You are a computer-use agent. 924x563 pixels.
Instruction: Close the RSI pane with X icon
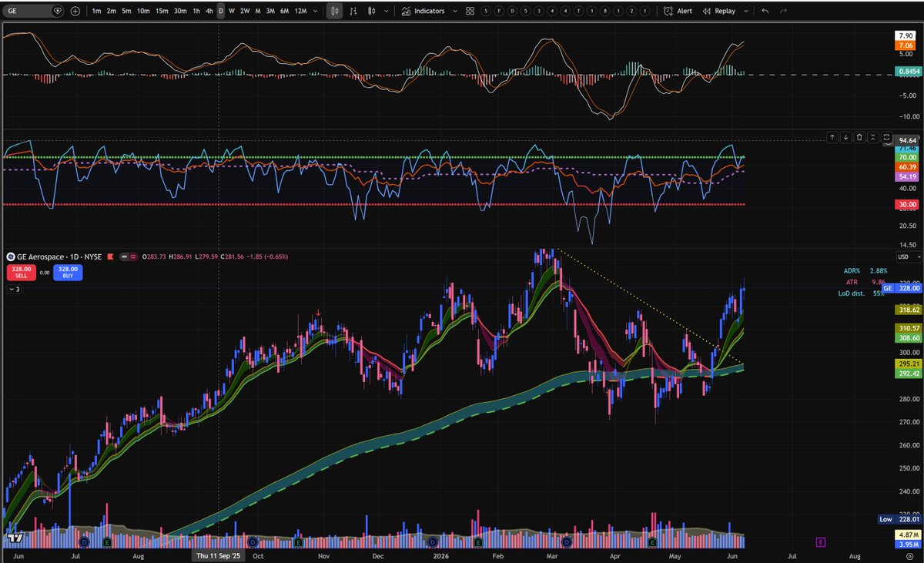pos(873,137)
